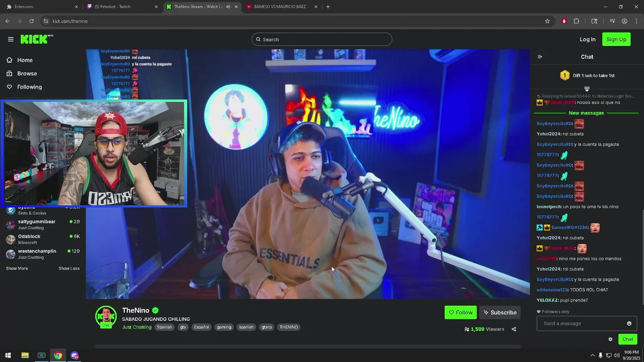Open saltygummibear recommended channel
The height and width of the screenshot is (362, 644).
43,224
